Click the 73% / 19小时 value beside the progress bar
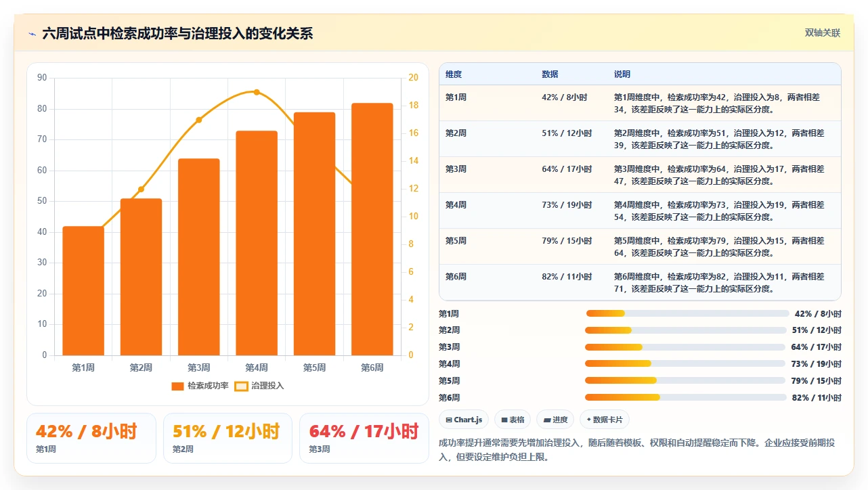 [817, 364]
